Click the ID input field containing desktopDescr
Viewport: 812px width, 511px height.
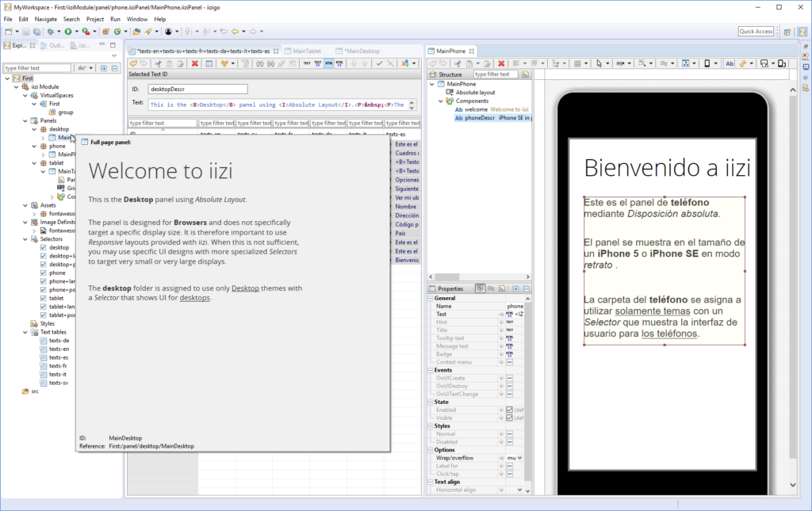pos(197,90)
